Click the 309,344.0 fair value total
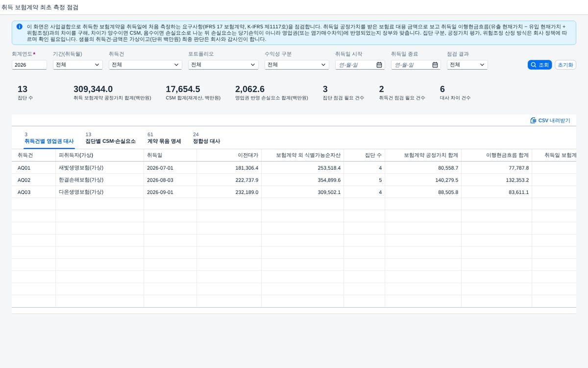This screenshot has width=588, height=368. [x=93, y=89]
